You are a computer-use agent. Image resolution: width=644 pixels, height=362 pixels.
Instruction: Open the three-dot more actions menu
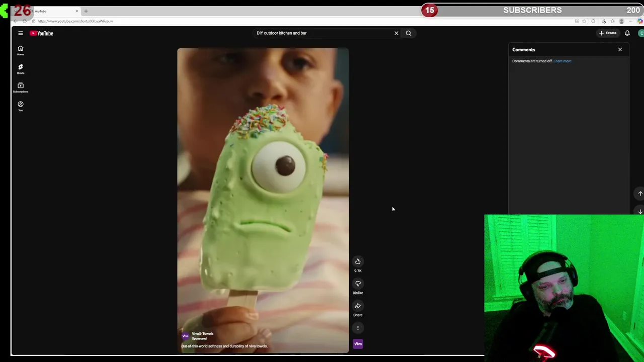pyautogui.click(x=358, y=328)
